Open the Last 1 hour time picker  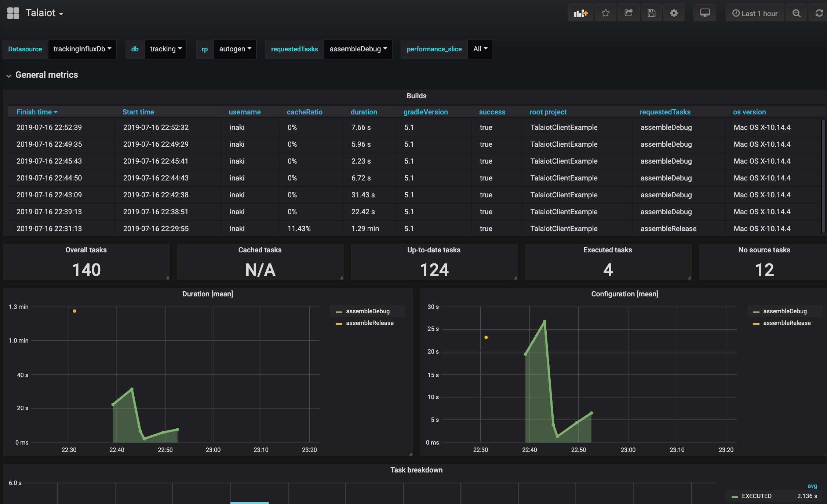(x=755, y=13)
